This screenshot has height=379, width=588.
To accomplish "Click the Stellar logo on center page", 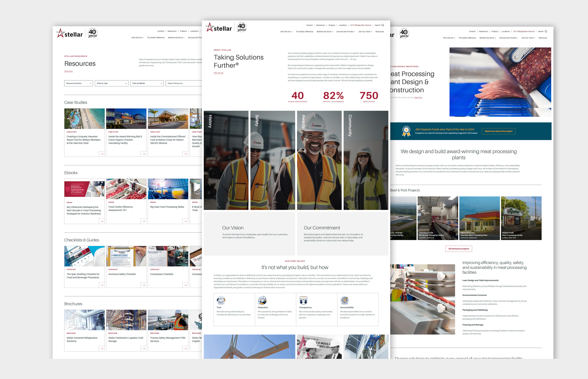I will 219,28.
